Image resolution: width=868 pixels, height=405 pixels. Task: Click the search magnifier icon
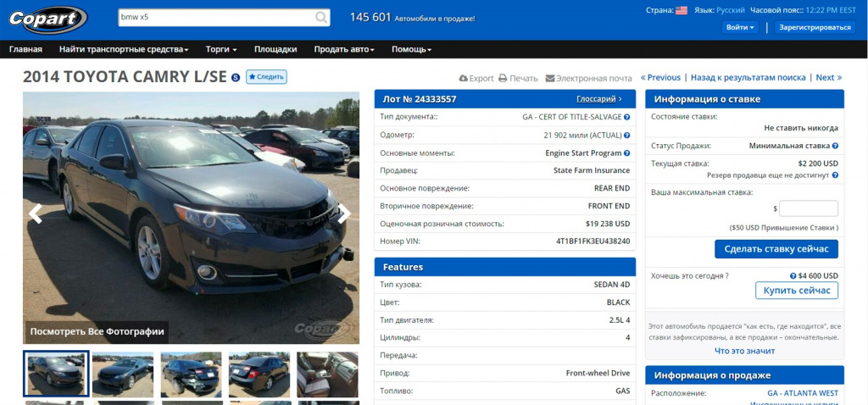tap(321, 18)
